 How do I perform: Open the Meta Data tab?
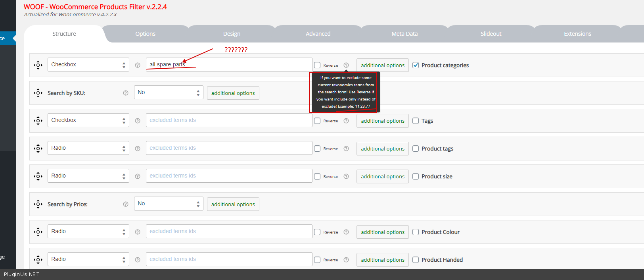point(404,34)
